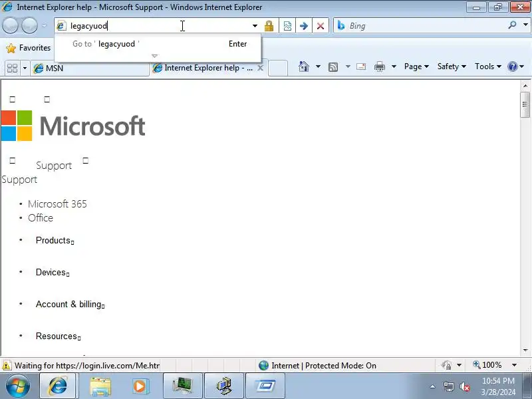
Task: Click the network computers taskbar icon
Action: (224, 386)
